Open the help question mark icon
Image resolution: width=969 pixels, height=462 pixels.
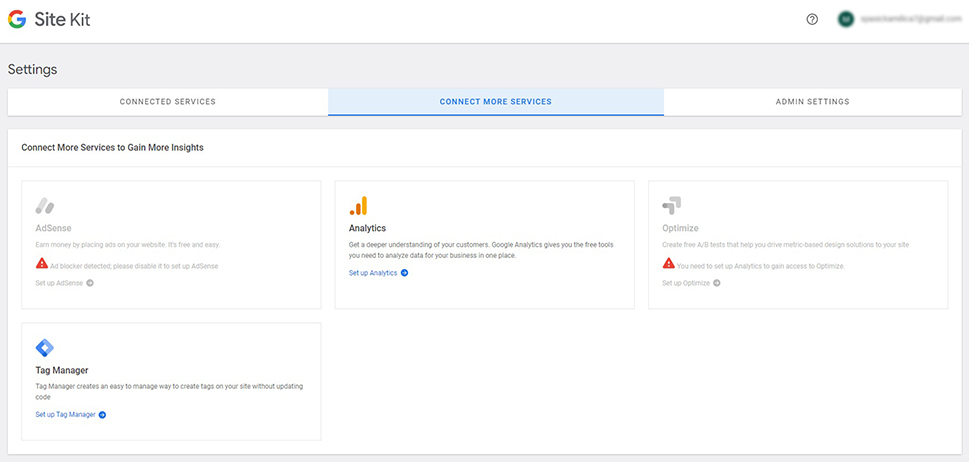click(x=812, y=20)
